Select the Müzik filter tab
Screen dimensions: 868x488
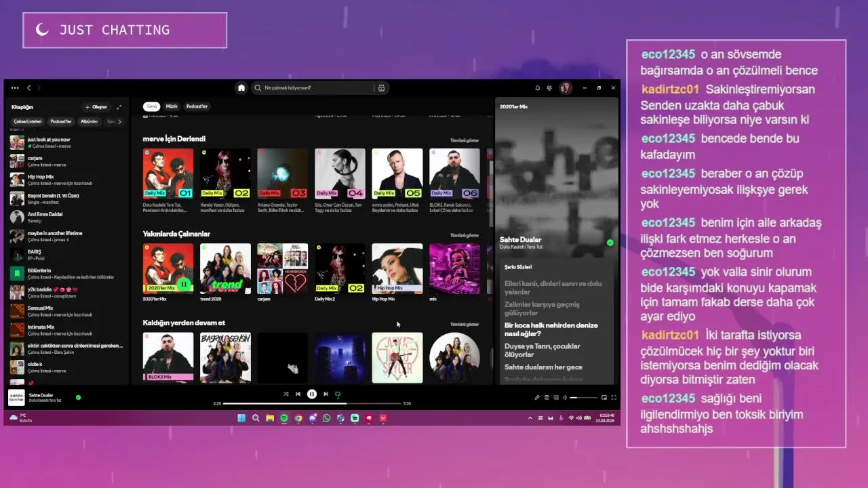(x=172, y=106)
